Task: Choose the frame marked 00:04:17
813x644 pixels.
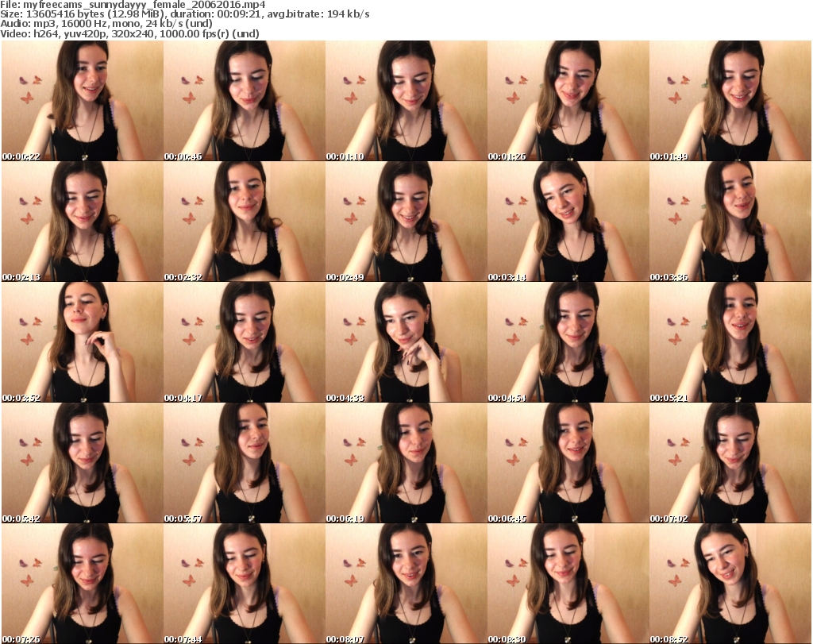Action: pos(245,342)
